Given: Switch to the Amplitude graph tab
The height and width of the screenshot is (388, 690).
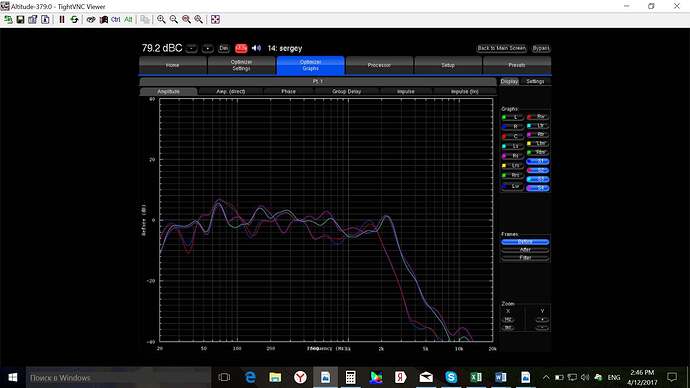Looking at the screenshot, I should tap(168, 92).
